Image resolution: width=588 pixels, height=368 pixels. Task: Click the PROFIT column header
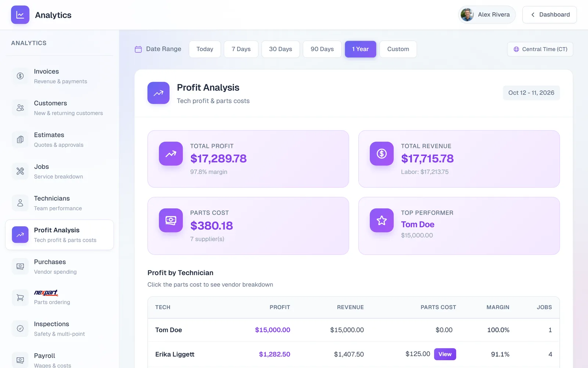click(280, 307)
